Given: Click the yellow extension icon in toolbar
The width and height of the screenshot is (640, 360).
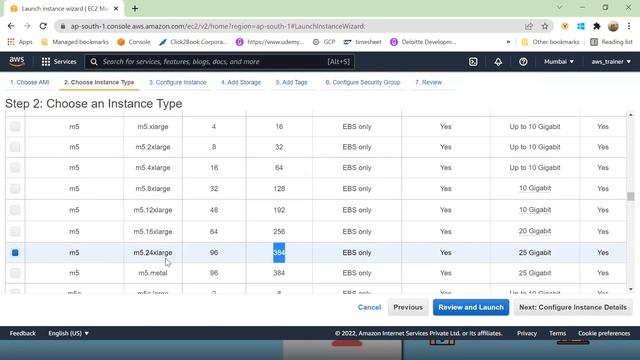Looking at the screenshot, I should (565, 26).
